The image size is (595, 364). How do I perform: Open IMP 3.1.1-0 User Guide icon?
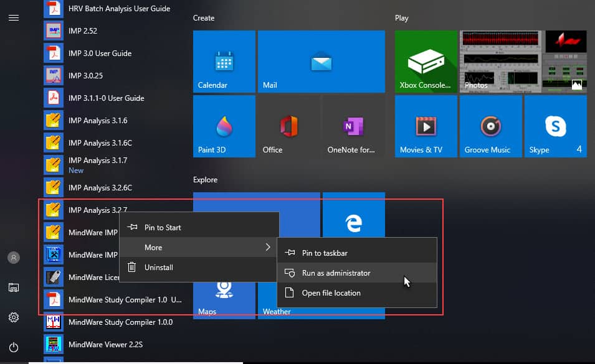click(54, 98)
